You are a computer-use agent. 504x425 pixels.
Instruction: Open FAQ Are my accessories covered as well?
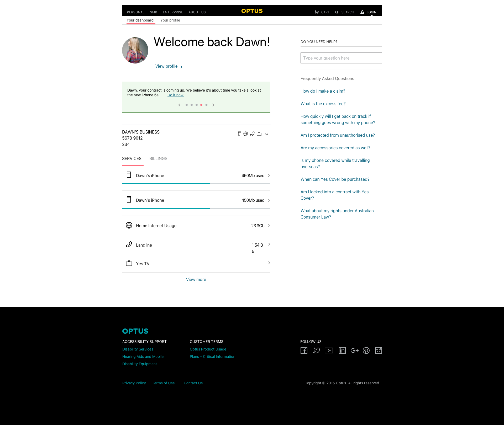335,148
